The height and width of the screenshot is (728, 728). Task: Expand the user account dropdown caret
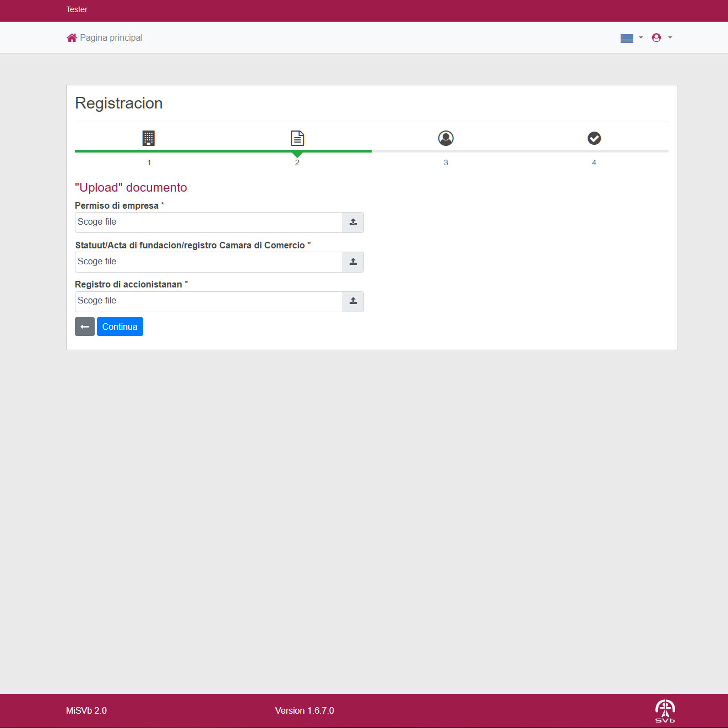(x=670, y=38)
